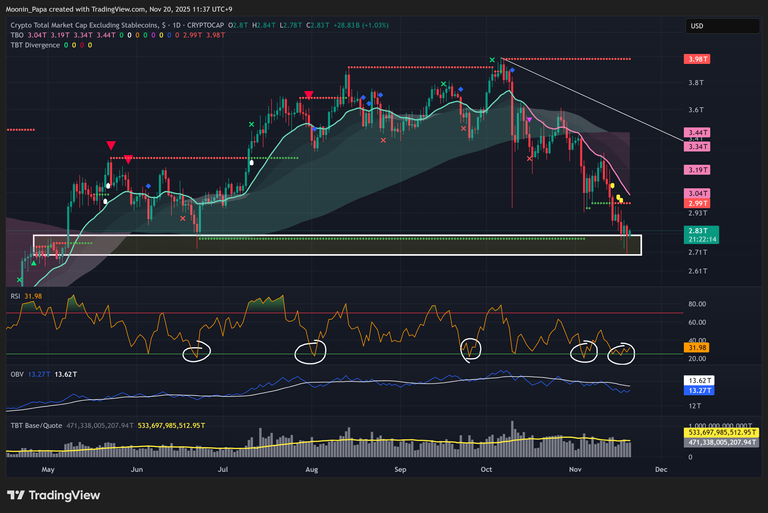Viewport: 768px width, 513px height.
Task: Click the 3.98T red price label
Action: (x=697, y=60)
